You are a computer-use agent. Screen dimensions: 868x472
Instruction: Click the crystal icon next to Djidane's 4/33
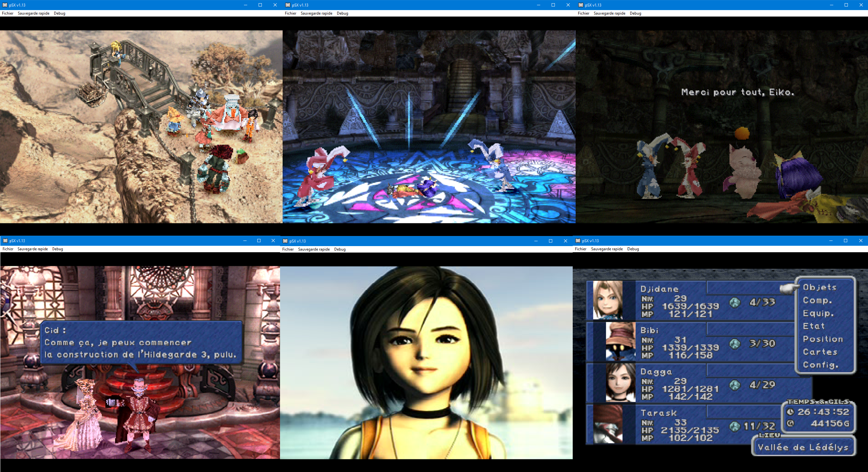(x=734, y=302)
